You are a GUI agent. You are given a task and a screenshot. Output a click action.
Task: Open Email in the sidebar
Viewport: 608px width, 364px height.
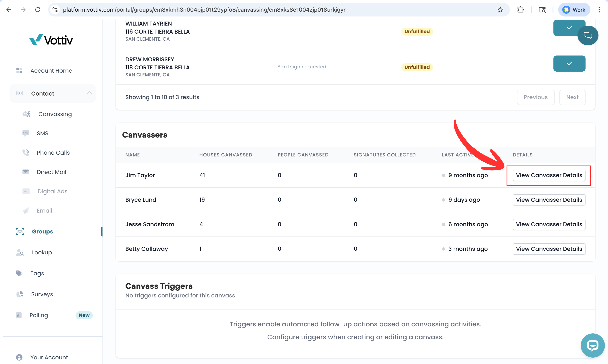point(44,211)
